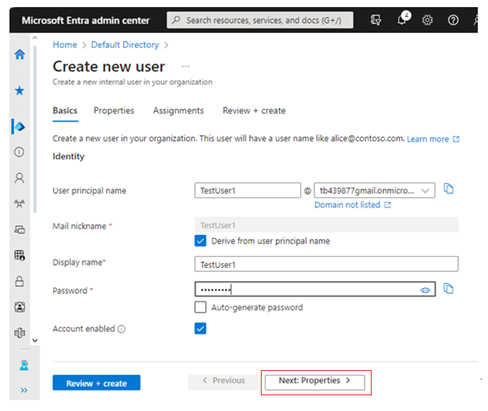Expand sidebar with double chevron
Image resolution: width=488 pixels, height=411 pixels.
(x=24, y=390)
